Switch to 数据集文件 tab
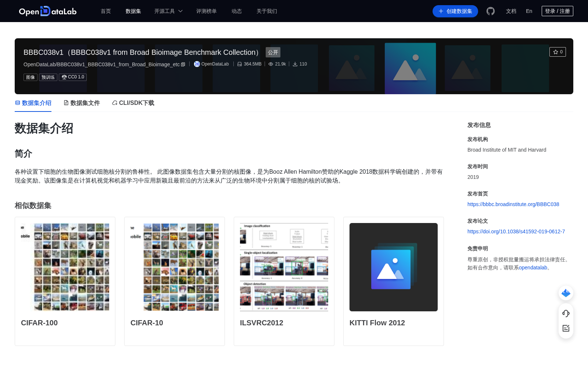The height and width of the screenshot is (368, 588). [82, 103]
